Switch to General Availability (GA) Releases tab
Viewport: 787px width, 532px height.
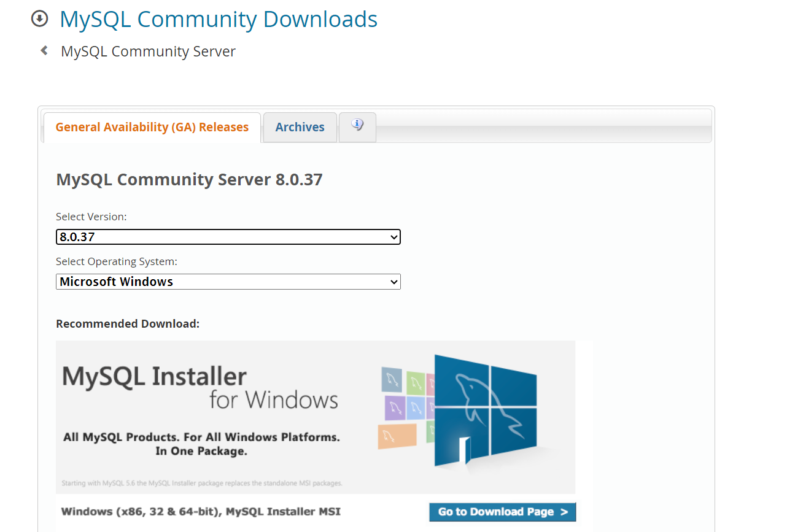tap(152, 127)
